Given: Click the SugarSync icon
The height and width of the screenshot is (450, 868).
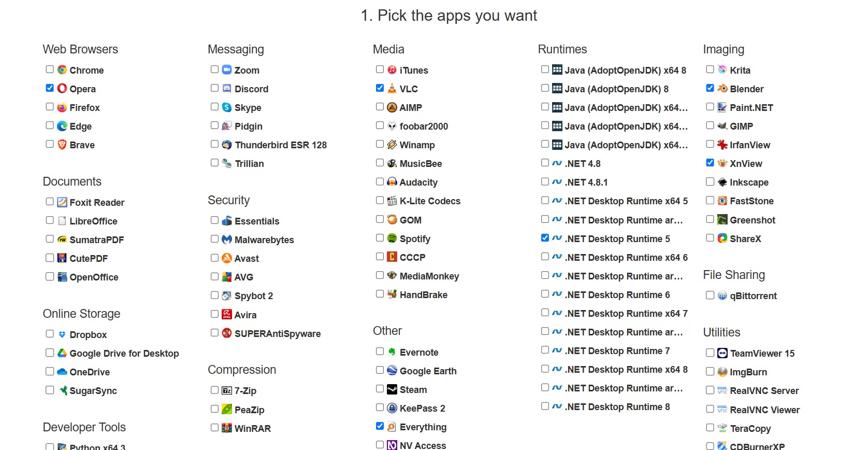Looking at the screenshot, I should 62,390.
